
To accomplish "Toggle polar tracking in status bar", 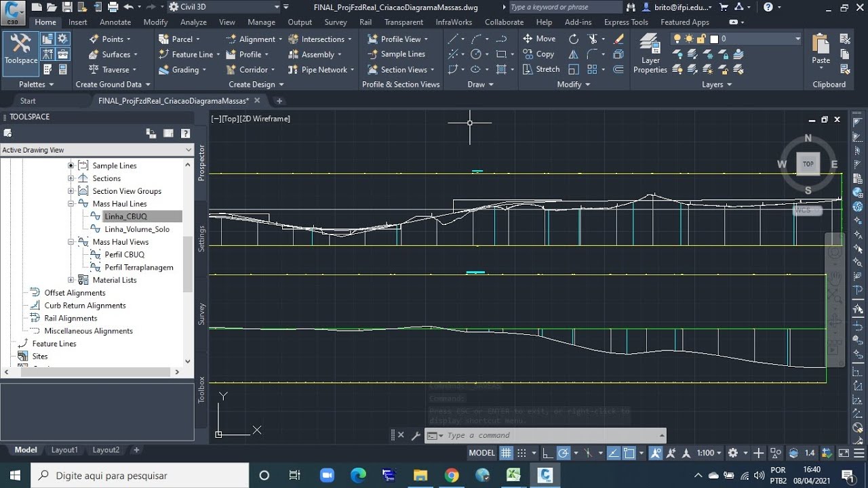I will [563, 453].
